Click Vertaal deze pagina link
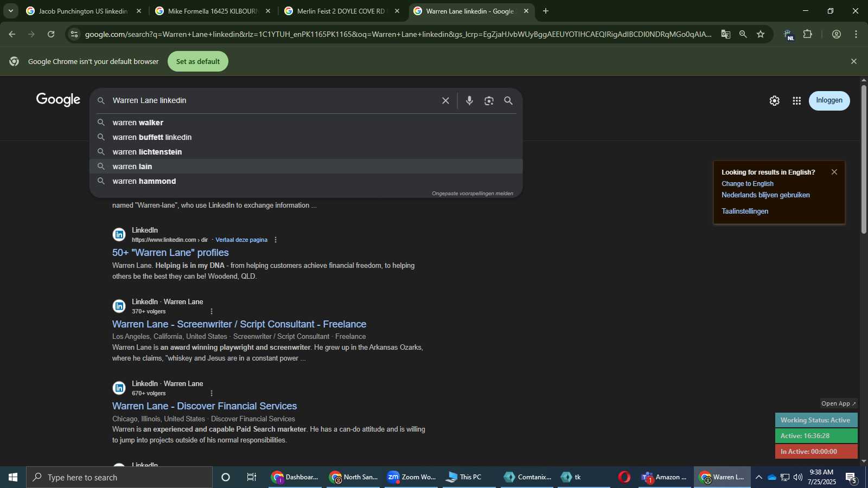 241,240
